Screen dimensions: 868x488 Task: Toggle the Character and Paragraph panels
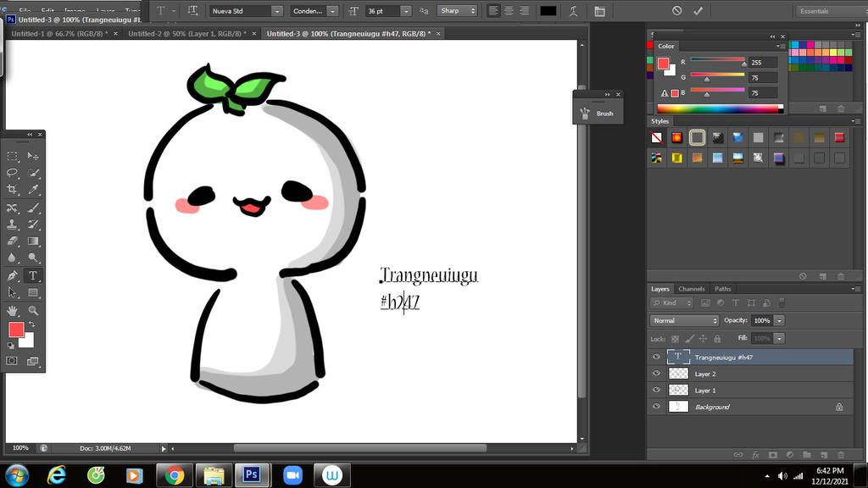pyautogui.click(x=599, y=11)
